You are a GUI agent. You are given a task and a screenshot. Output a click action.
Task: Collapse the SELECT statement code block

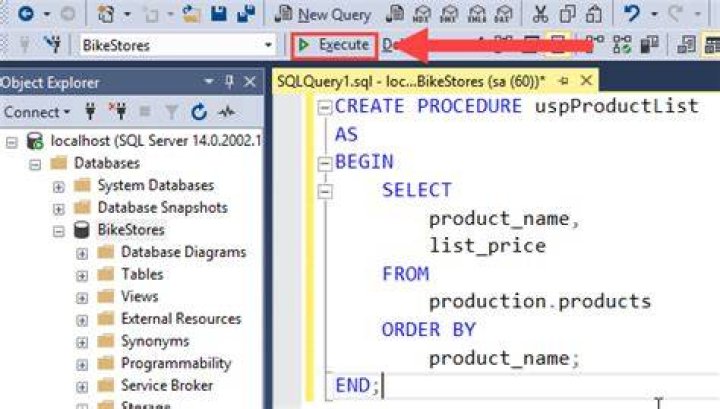(x=325, y=191)
